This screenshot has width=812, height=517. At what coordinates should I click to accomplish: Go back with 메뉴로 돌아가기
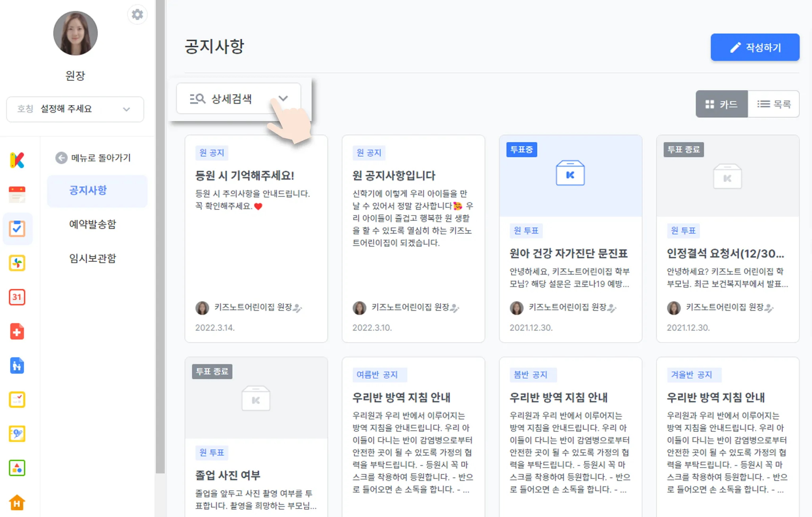pyautogui.click(x=93, y=158)
